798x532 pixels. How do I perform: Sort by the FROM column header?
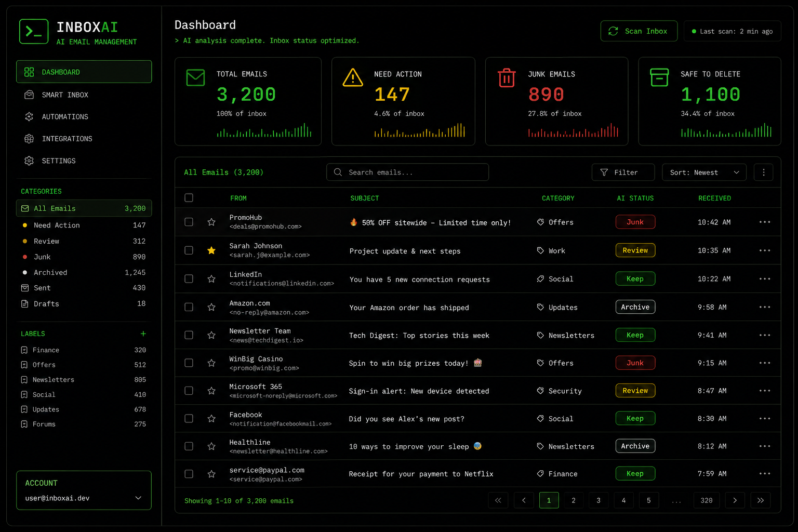tap(238, 198)
